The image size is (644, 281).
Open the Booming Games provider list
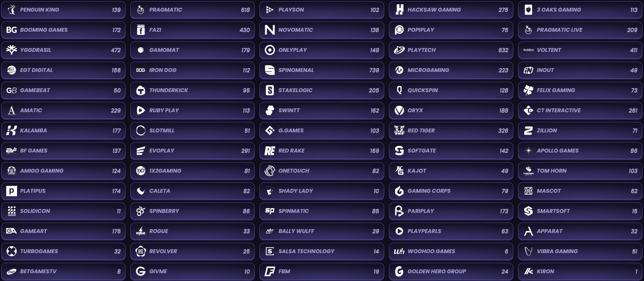pos(63,30)
